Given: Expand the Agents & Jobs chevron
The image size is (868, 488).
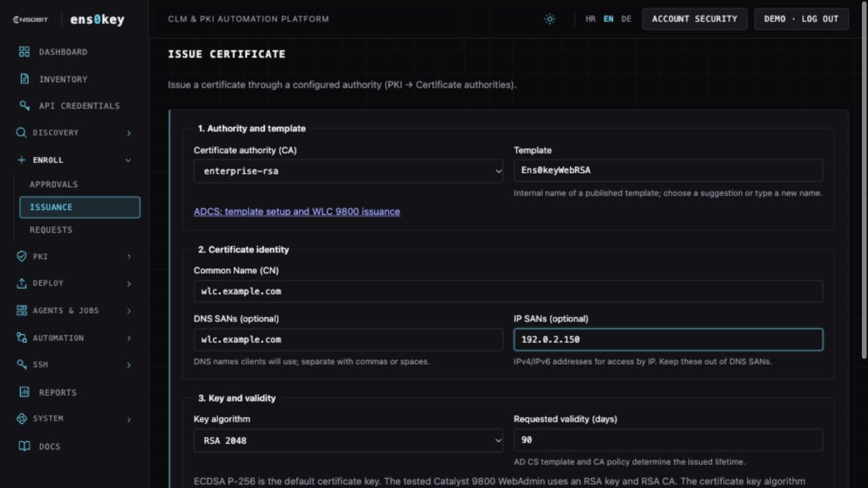Looking at the screenshot, I should coord(128,310).
